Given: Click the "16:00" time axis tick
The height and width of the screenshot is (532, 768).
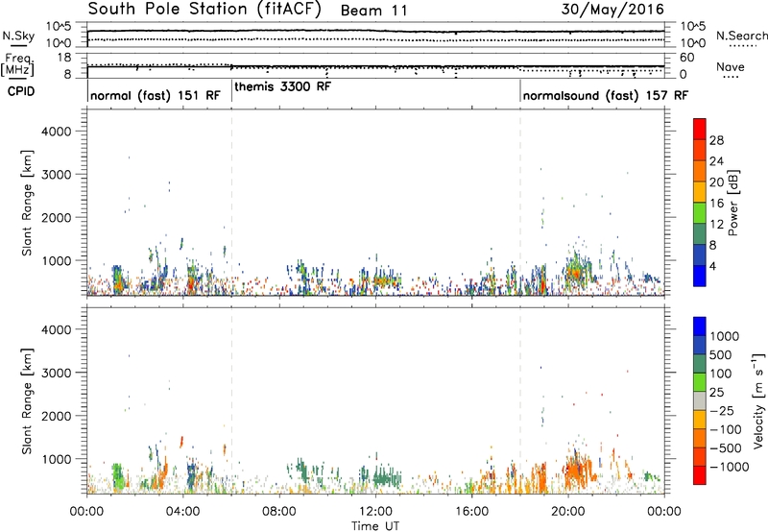Looking at the screenshot, I should tap(471, 512).
